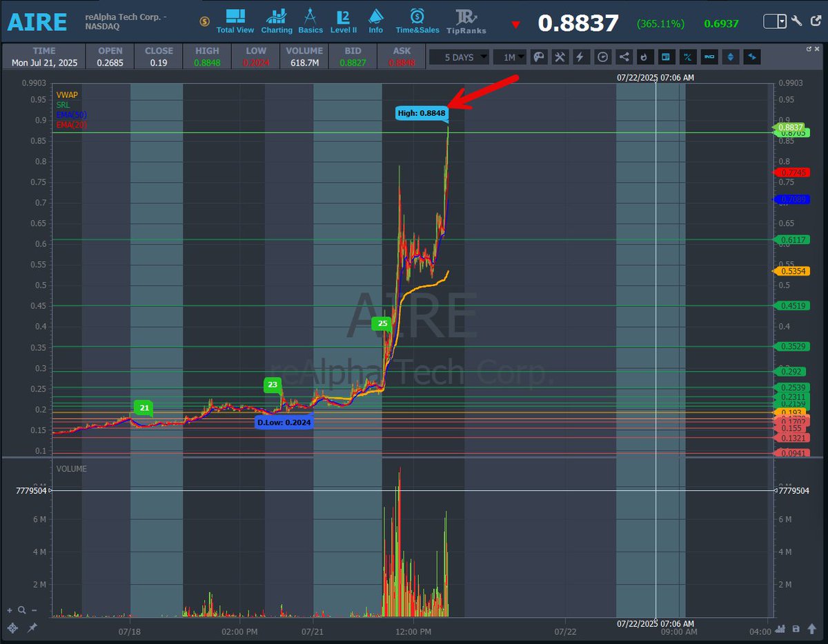Click the green news marker 21
Viewport: 828px width, 644px height.
coord(144,407)
